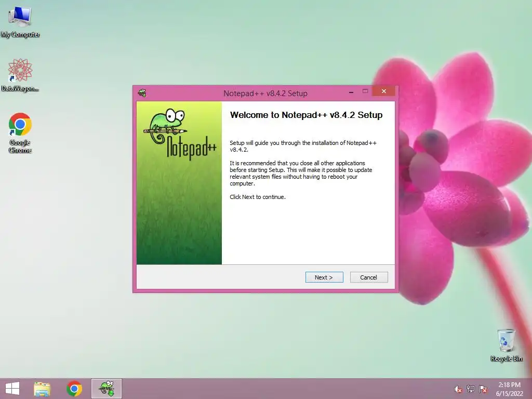Open the My Computer desktop icon
The height and width of the screenshot is (399, 532).
(20, 22)
